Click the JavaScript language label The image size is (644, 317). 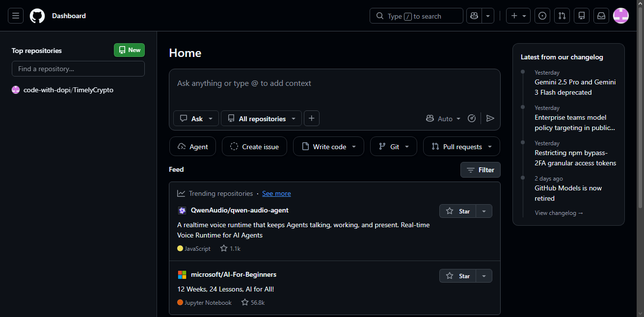(x=197, y=249)
